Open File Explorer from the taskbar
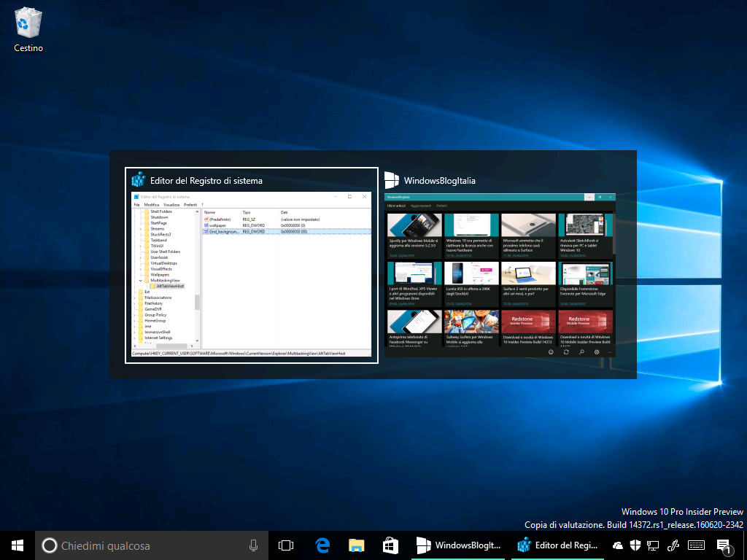Image resolution: width=747 pixels, height=560 pixels. (356, 545)
